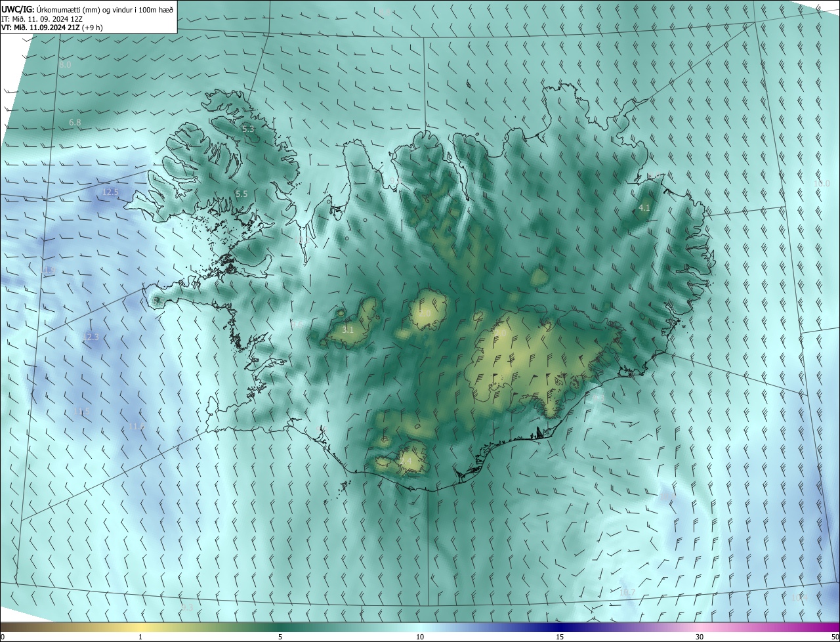Click the 15 tick on the color scale
840x642 pixels.
click(560, 637)
